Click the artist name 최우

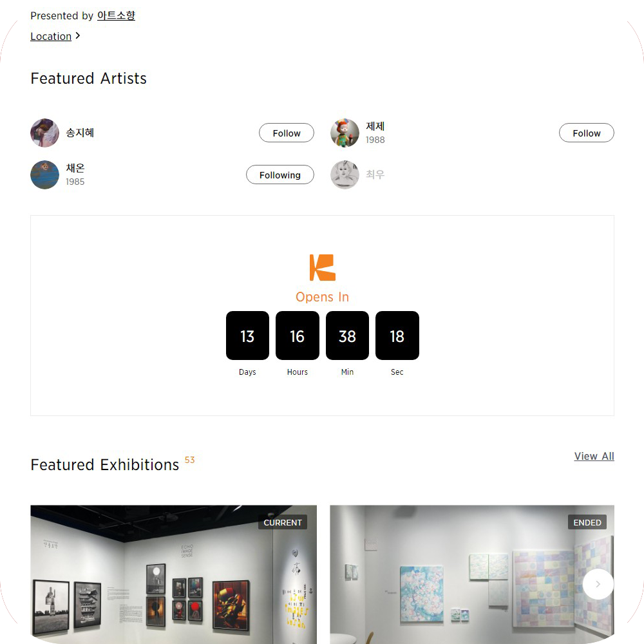point(375,175)
